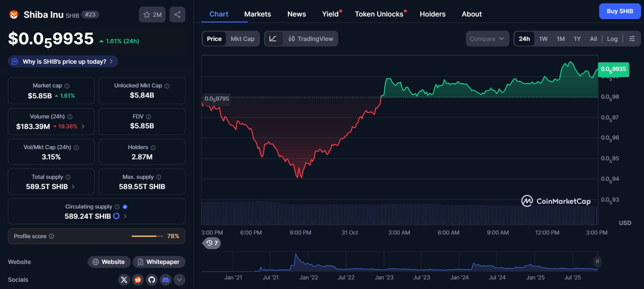Viewport: 644px width, 289px height.
Task: Select the line chart icon
Action: click(273, 39)
